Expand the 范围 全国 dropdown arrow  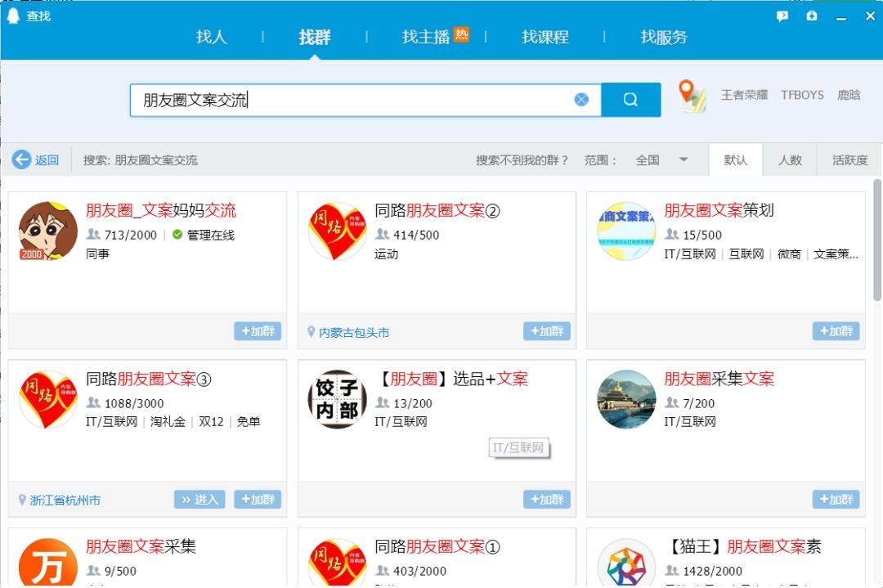click(683, 159)
